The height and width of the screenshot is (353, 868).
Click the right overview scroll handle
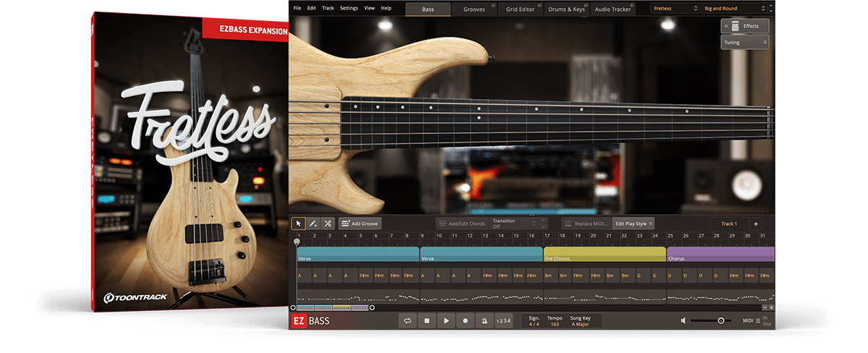coord(372,307)
